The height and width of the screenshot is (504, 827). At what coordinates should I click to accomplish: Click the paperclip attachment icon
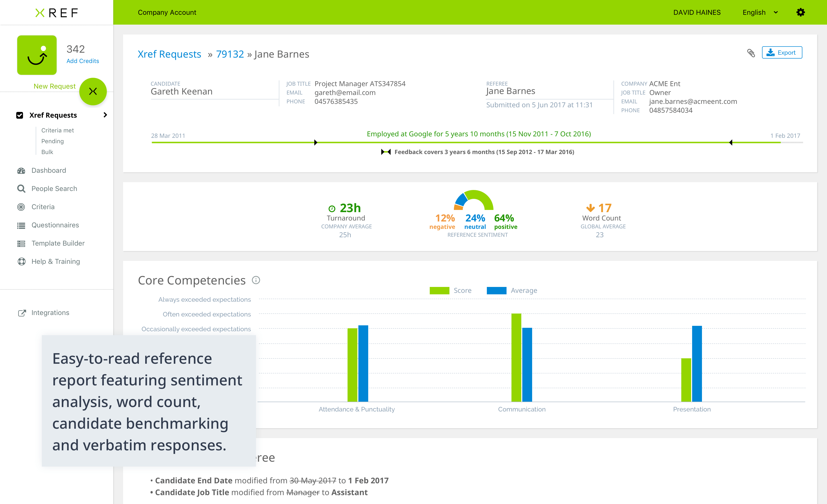751,53
